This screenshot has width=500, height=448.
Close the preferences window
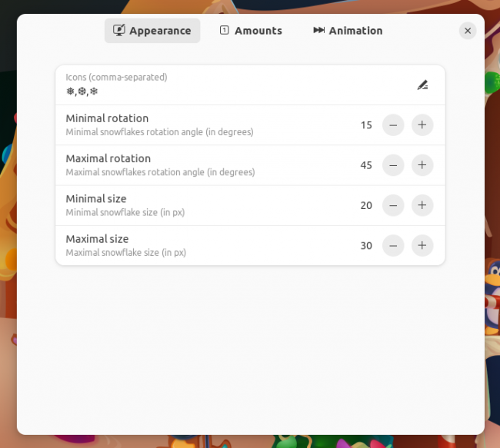coord(468,31)
